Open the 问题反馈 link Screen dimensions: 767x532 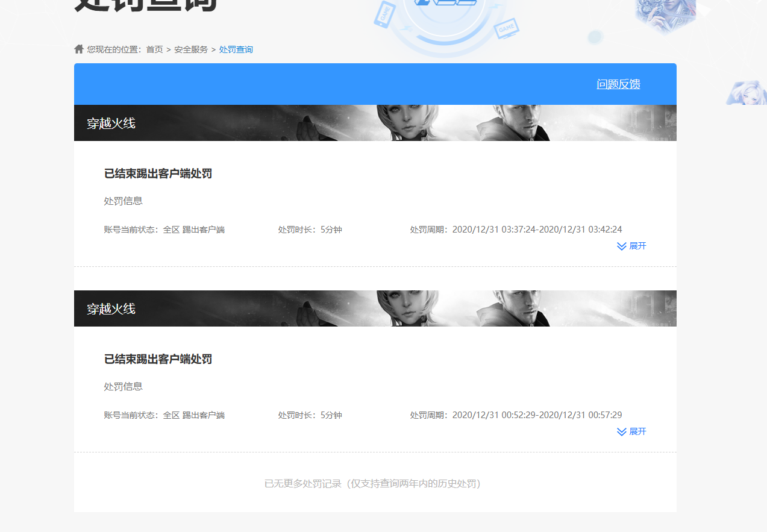point(618,84)
